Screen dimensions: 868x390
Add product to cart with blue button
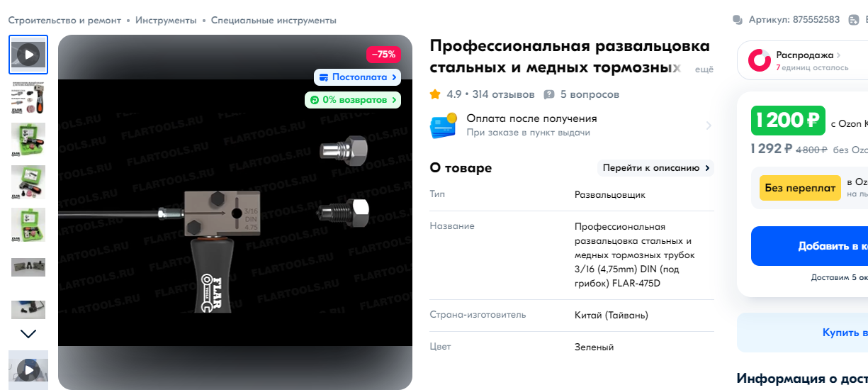click(809, 246)
